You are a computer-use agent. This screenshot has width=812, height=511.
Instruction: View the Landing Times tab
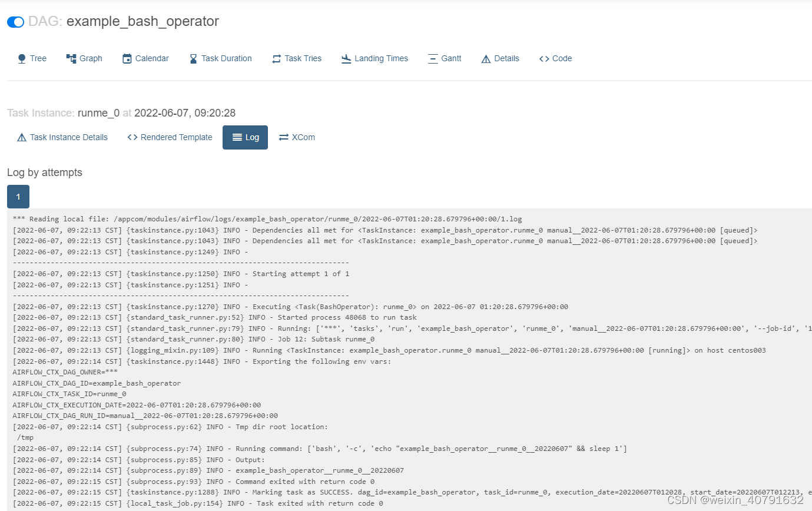(374, 58)
